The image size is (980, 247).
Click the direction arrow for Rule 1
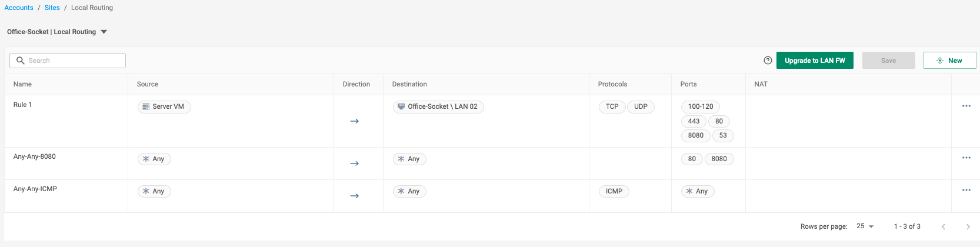pyautogui.click(x=354, y=121)
